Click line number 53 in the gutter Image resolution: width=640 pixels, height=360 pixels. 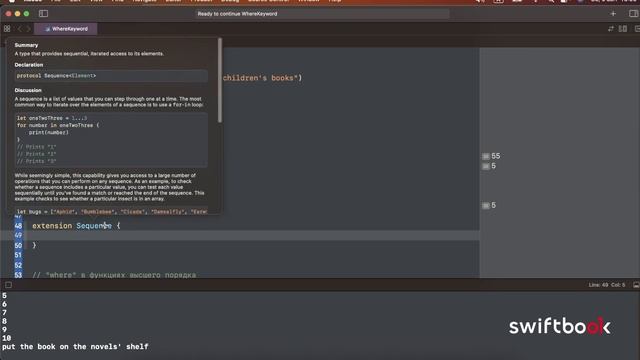click(x=18, y=275)
